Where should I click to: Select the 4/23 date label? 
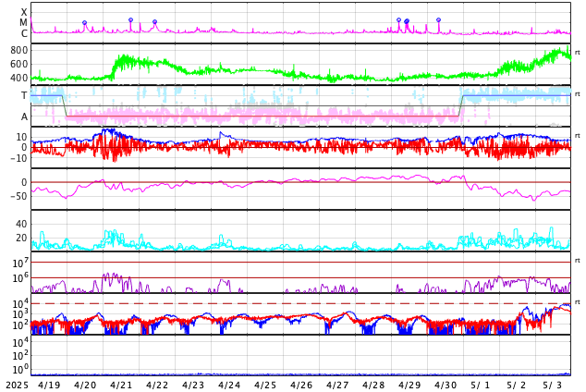(193, 386)
